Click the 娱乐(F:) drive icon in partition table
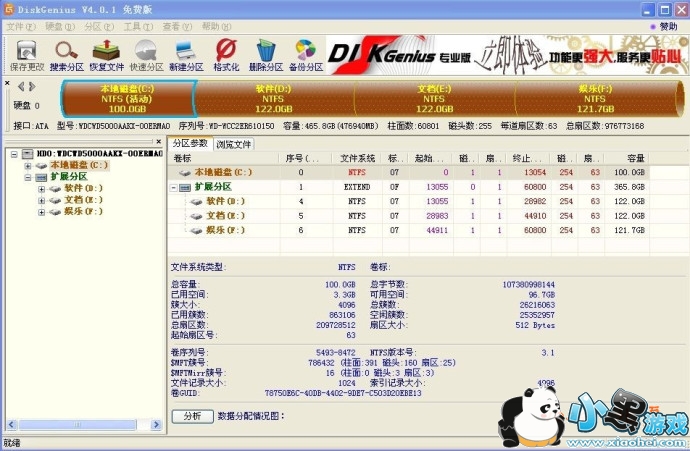 [x=196, y=231]
